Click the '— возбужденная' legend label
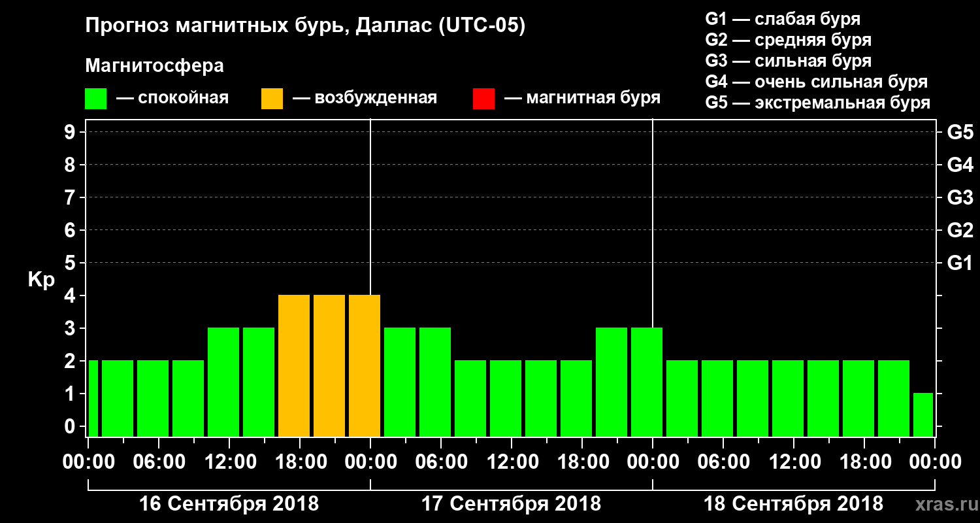980x523 pixels. 365,99
